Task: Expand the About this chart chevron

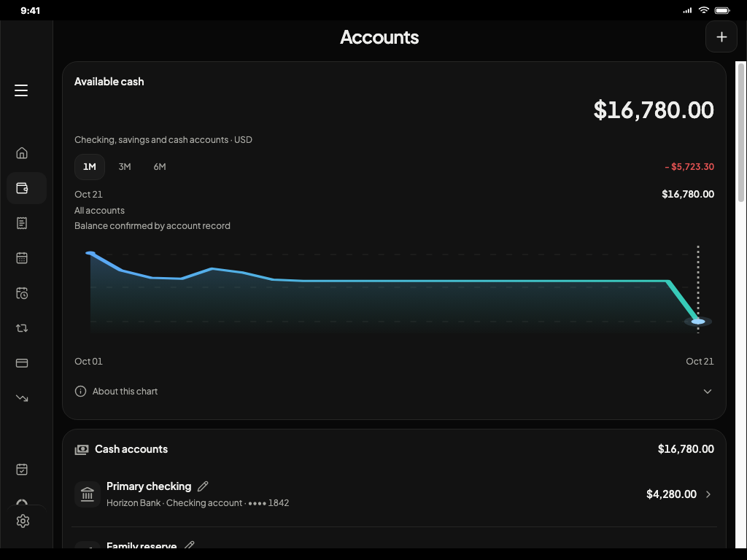Action: (x=708, y=392)
